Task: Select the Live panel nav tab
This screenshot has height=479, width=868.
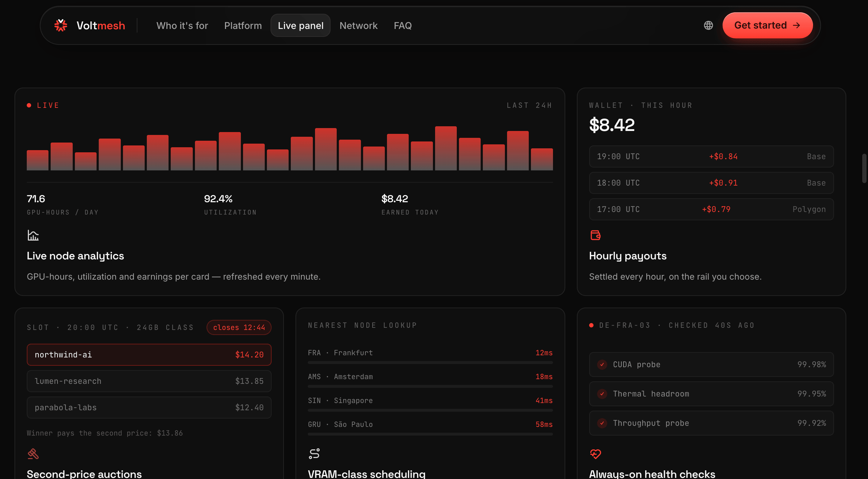Action: [x=301, y=25]
